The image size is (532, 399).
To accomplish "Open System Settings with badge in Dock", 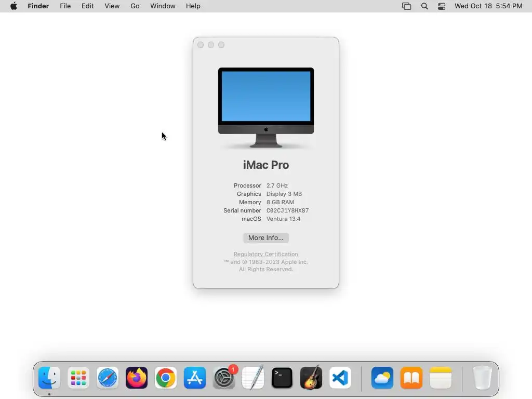I will click(x=224, y=378).
